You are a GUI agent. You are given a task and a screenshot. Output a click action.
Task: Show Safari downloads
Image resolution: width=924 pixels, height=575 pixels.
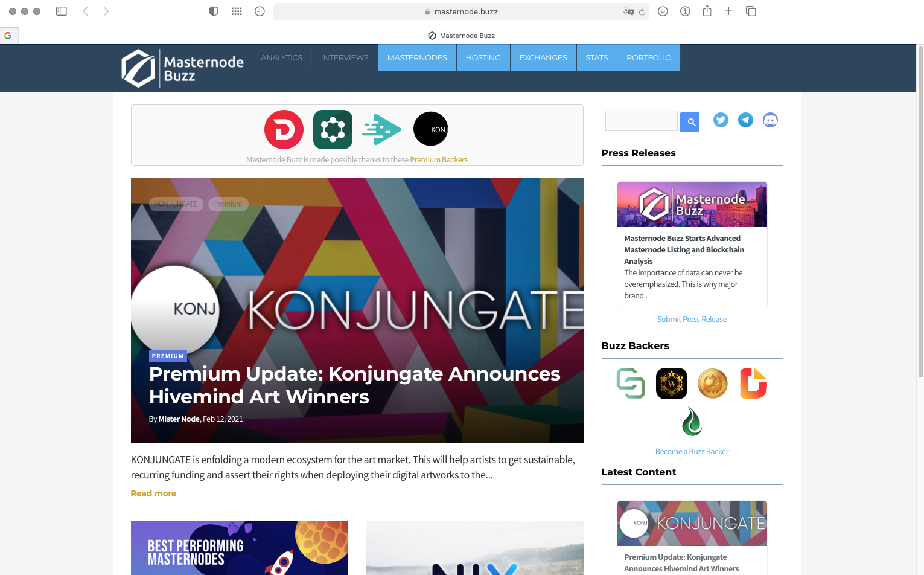click(x=663, y=11)
